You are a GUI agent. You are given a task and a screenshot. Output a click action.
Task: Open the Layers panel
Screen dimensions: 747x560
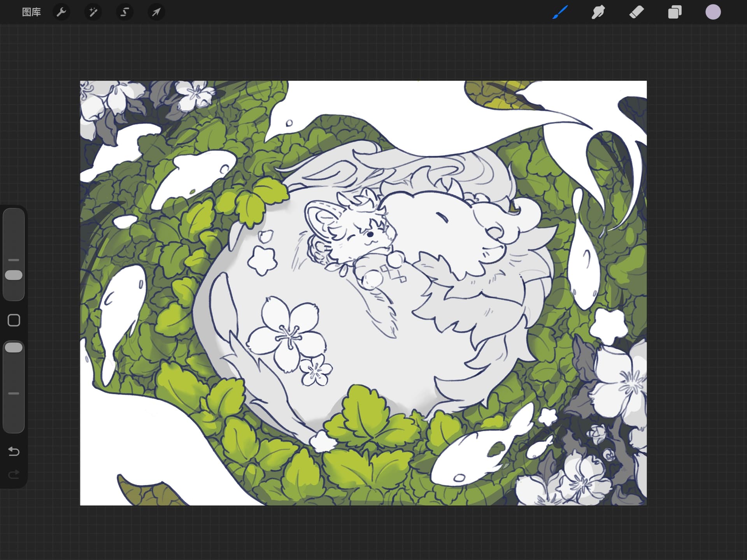coord(675,12)
